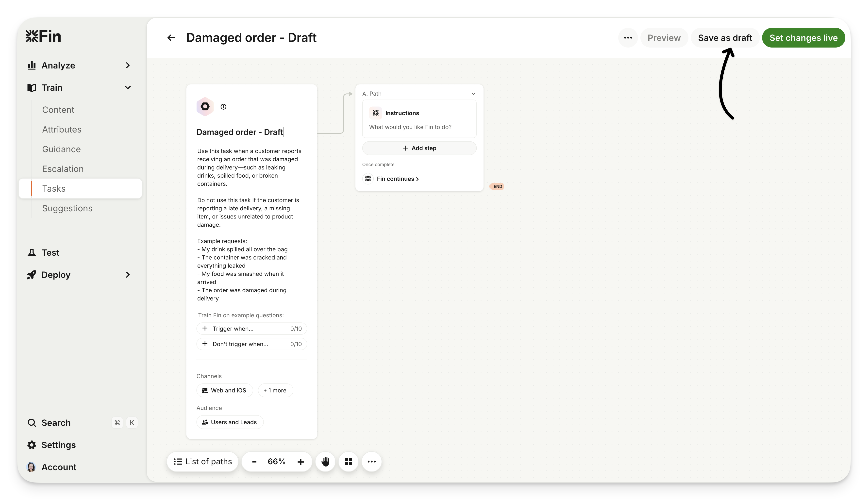Click the info icon on task card

(x=223, y=107)
